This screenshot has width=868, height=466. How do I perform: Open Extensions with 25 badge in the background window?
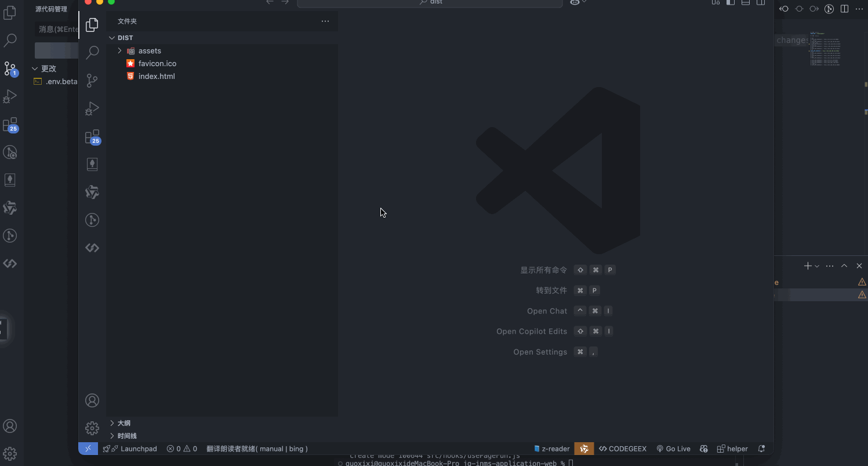[10, 125]
